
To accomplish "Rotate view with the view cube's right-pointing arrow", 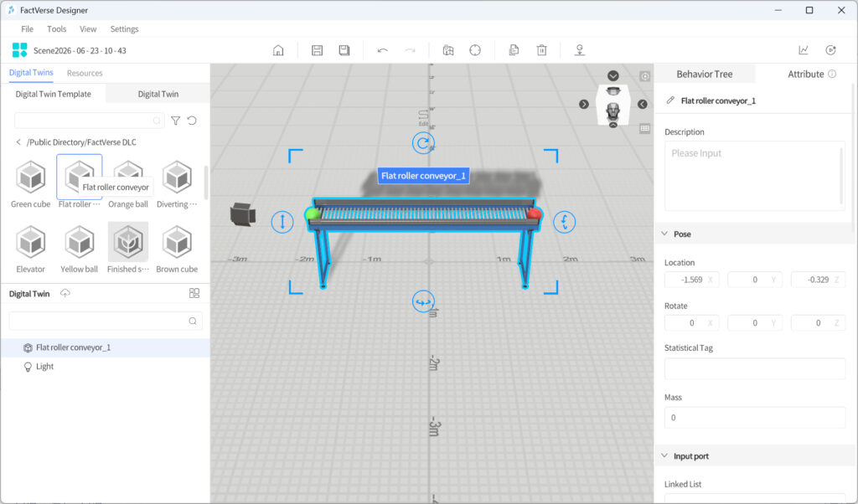I will tap(584, 105).
